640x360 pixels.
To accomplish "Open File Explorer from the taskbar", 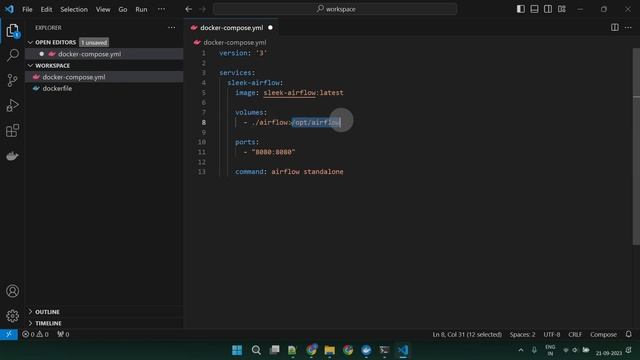I will tap(329, 350).
